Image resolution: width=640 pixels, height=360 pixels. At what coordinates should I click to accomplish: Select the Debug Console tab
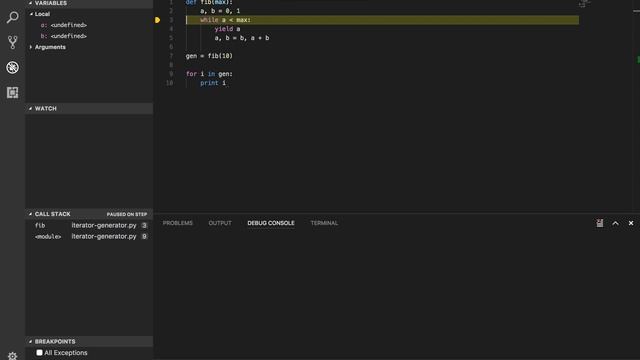271,223
